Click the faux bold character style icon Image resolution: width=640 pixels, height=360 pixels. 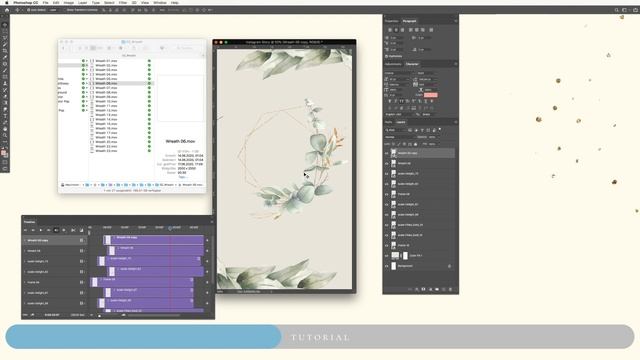tap(390, 101)
